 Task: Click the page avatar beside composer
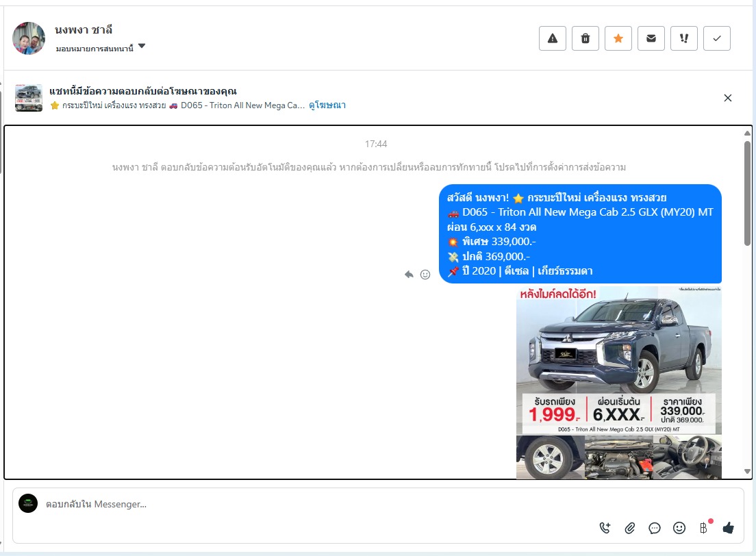click(28, 503)
